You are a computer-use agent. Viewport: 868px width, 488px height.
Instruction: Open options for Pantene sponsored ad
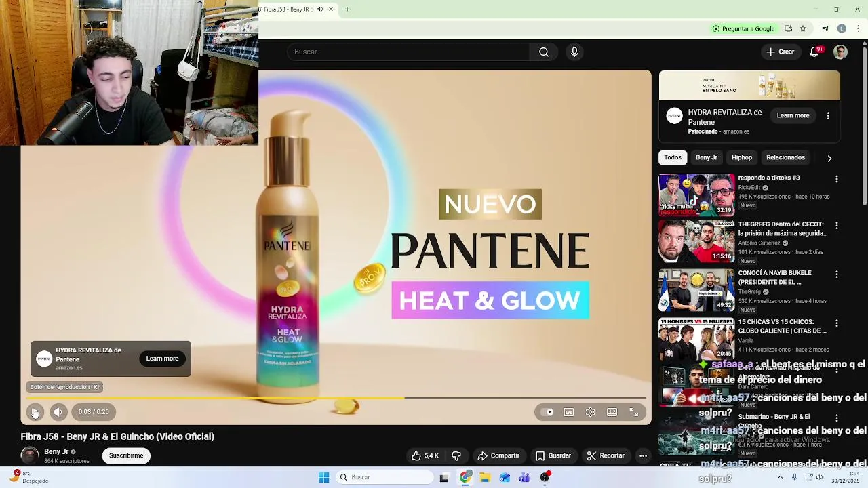[828, 116]
